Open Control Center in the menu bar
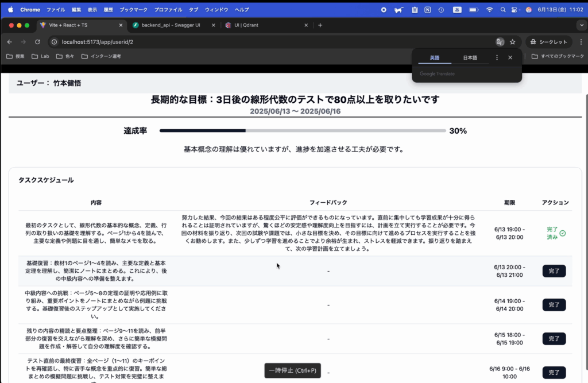588x383 pixels. (x=514, y=10)
